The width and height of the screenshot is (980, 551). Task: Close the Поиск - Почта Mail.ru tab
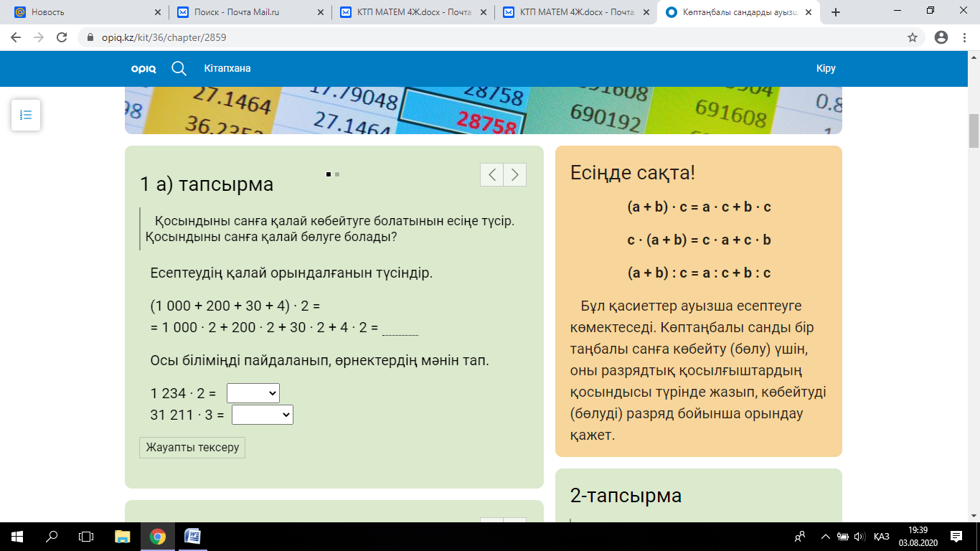tap(321, 12)
